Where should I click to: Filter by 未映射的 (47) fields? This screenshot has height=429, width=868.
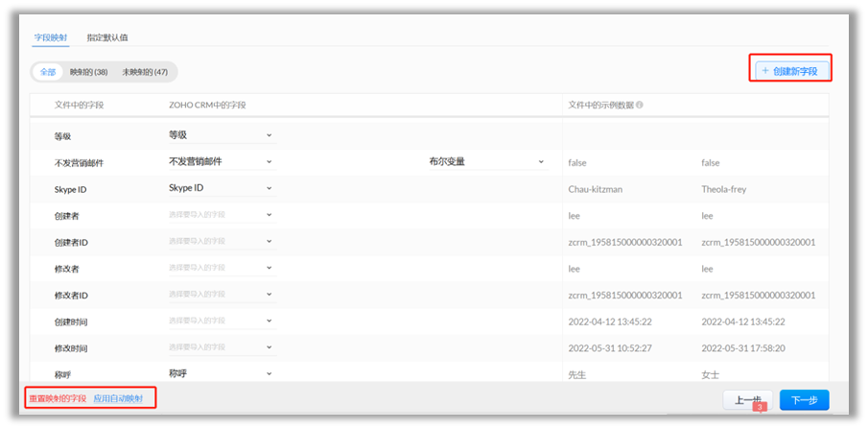point(144,72)
